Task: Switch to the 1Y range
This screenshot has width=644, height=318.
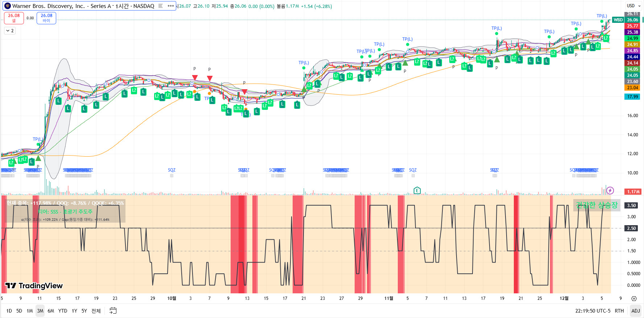Action: (x=74, y=311)
